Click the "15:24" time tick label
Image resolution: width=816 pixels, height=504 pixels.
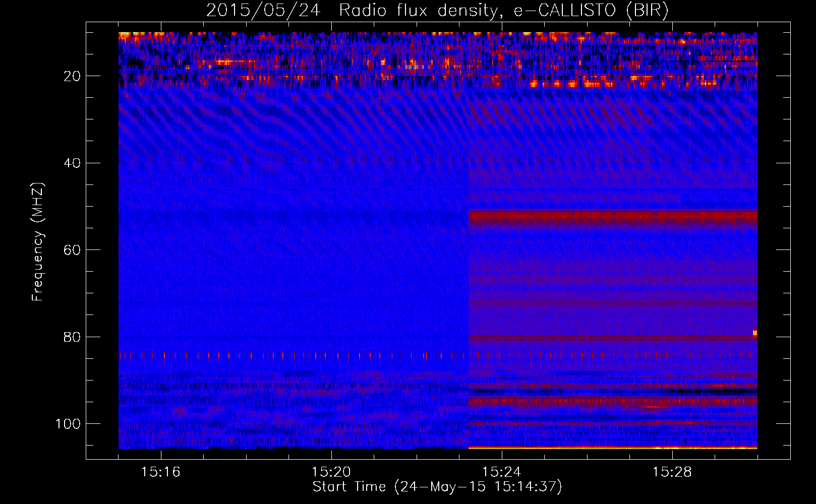(502, 472)
